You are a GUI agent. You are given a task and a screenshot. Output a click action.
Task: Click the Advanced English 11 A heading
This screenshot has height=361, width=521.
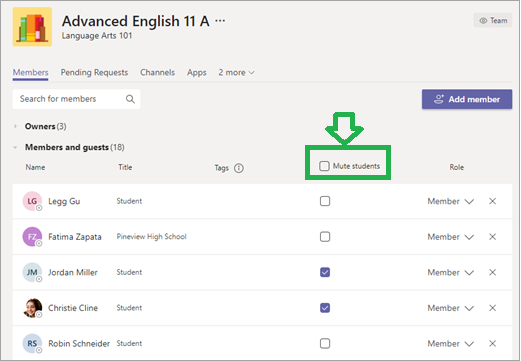pyautogui.click(x=136, y=21)
